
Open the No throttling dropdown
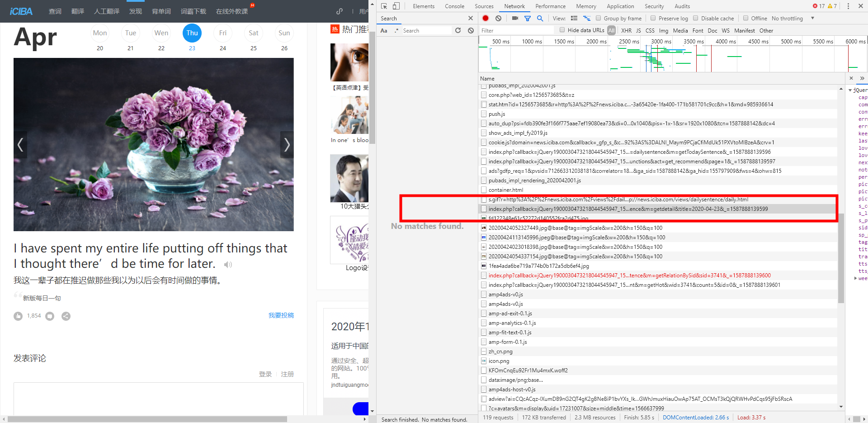click(793, 19)
